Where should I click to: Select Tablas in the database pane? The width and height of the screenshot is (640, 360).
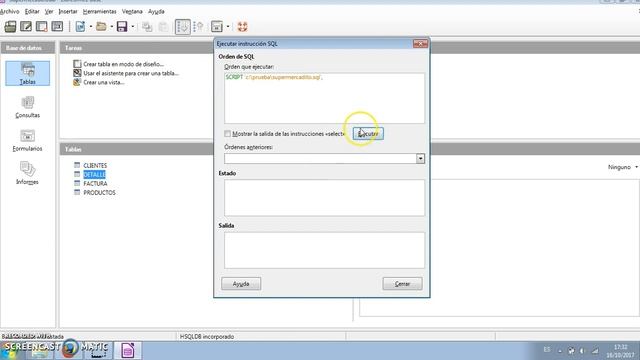pos(27,73)
